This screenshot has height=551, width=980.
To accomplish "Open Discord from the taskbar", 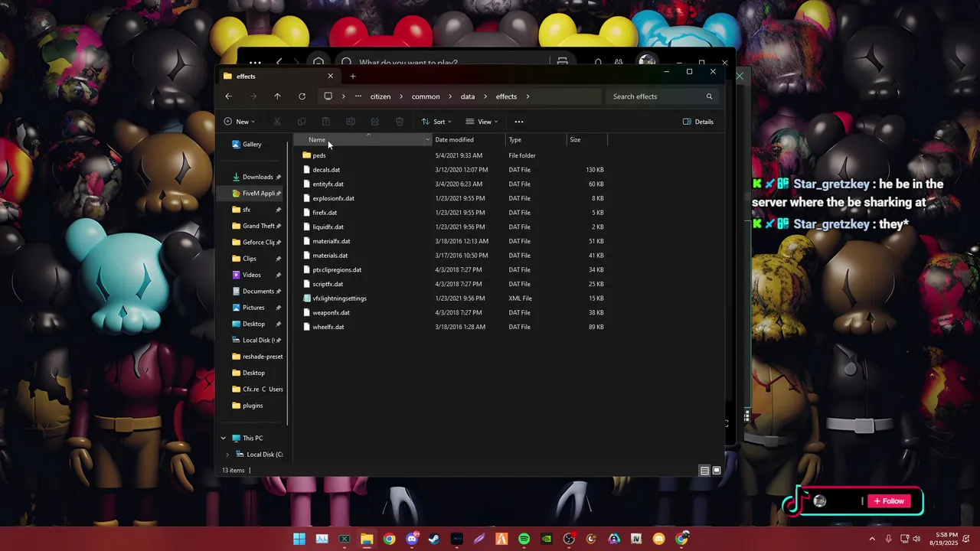I will pyautogui.click(x=412, y=539).
